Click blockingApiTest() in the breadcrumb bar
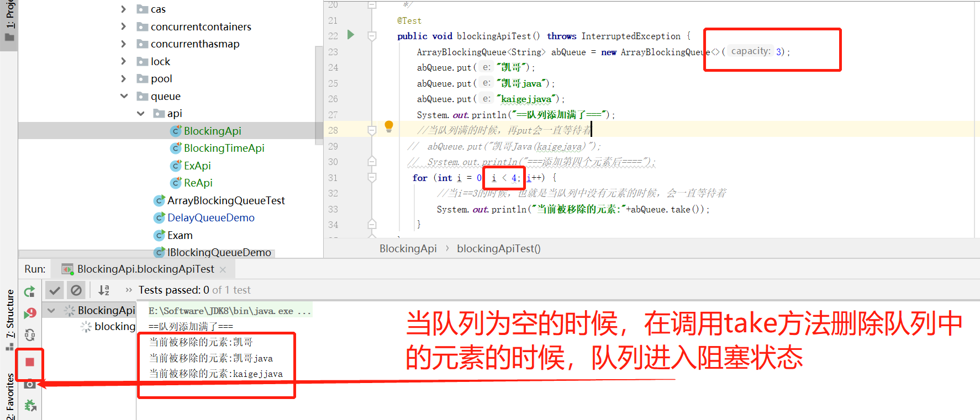The image size is (980, 420). [498, 248]
